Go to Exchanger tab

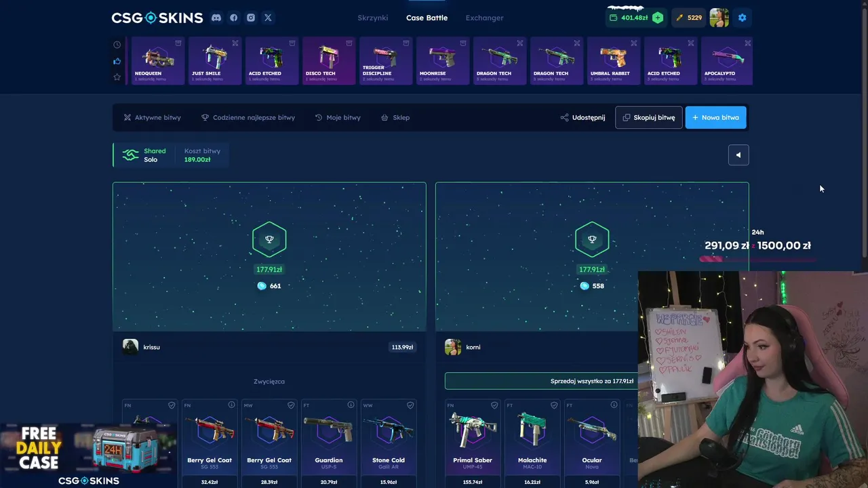click(484, 18)
